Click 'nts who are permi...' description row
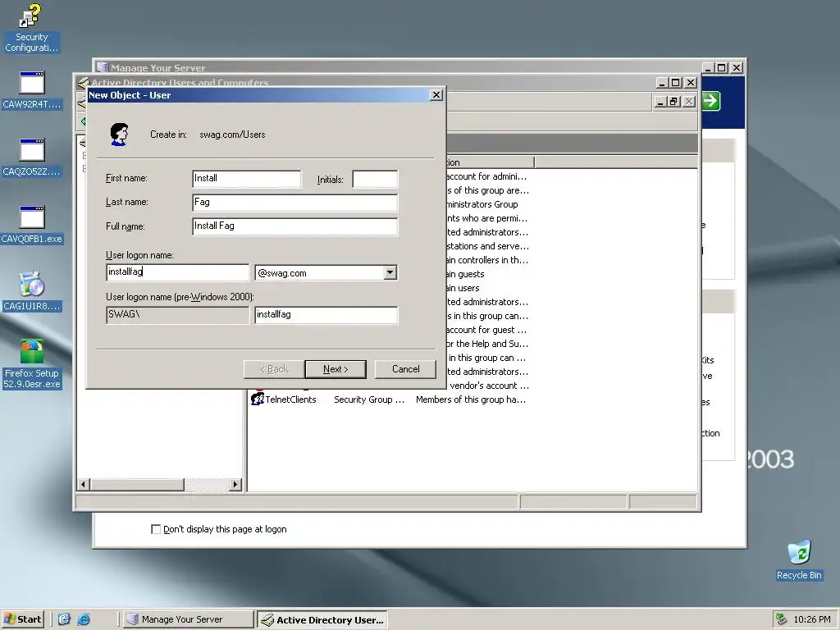840x630 pixels. (x=487, y=218)
